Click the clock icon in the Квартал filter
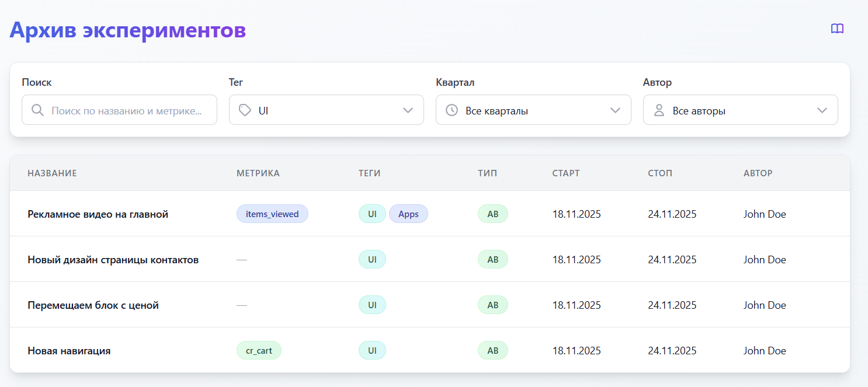The width and height of the screenshot is (868, 387). tap(451, 110)
